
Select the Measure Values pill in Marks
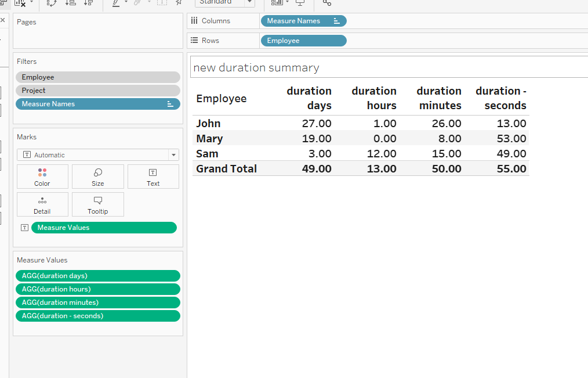pyautogui.click(x=104, y=228)
